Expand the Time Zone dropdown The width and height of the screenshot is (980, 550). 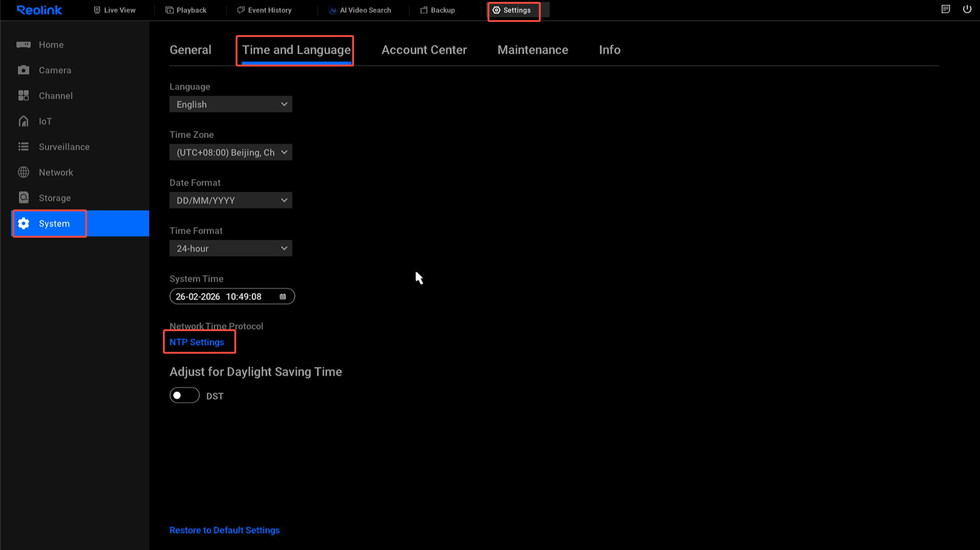click(231, 152)
